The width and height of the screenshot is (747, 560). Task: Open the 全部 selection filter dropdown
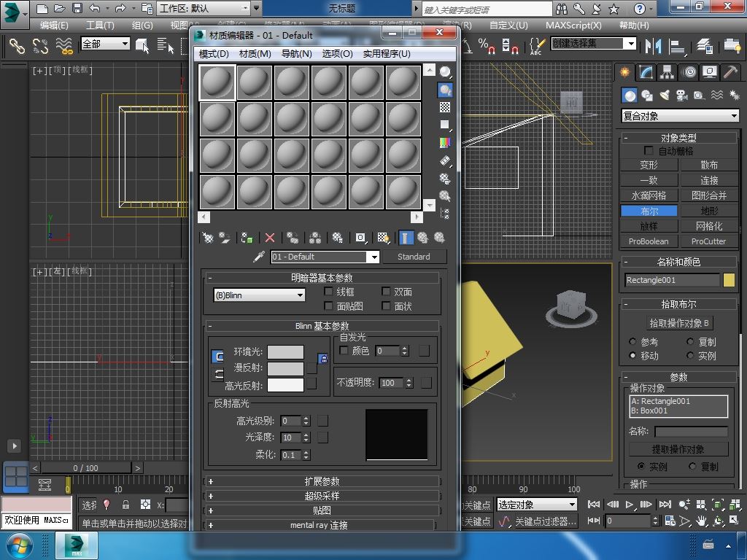[105, 44]
